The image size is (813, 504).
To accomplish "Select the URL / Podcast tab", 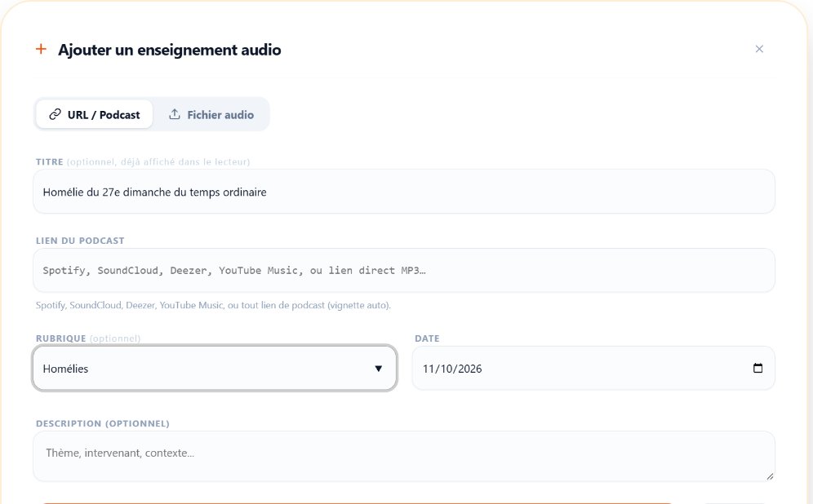I will [x=95, y=114].
